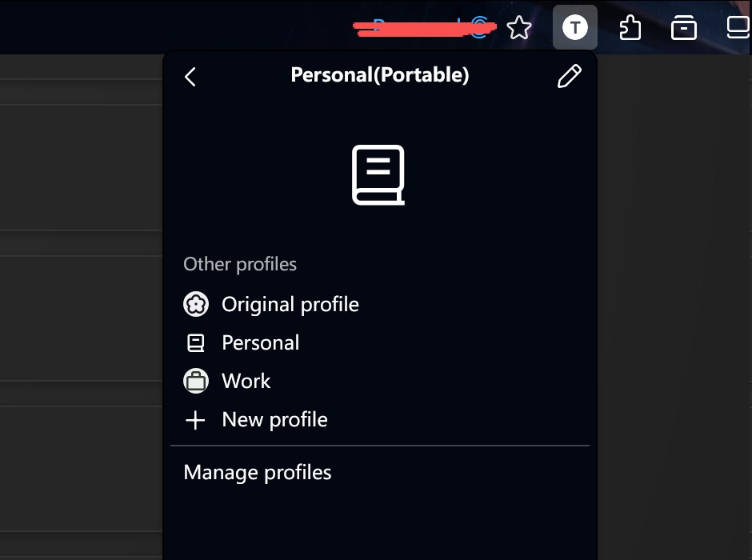Click the Personal(Portable) profile title
Viewport: 752px width, 560px height.
pyautogui.click(x=379, y=75)
